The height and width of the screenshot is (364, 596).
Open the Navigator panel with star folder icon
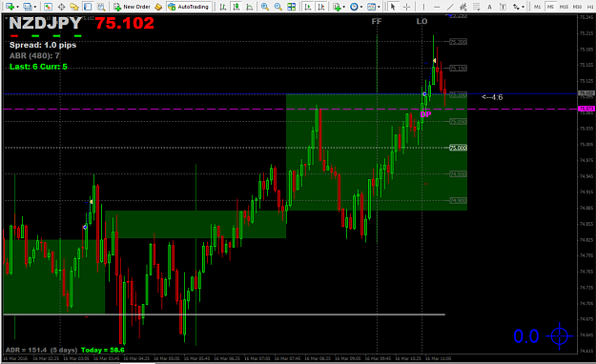coord(74,7)
